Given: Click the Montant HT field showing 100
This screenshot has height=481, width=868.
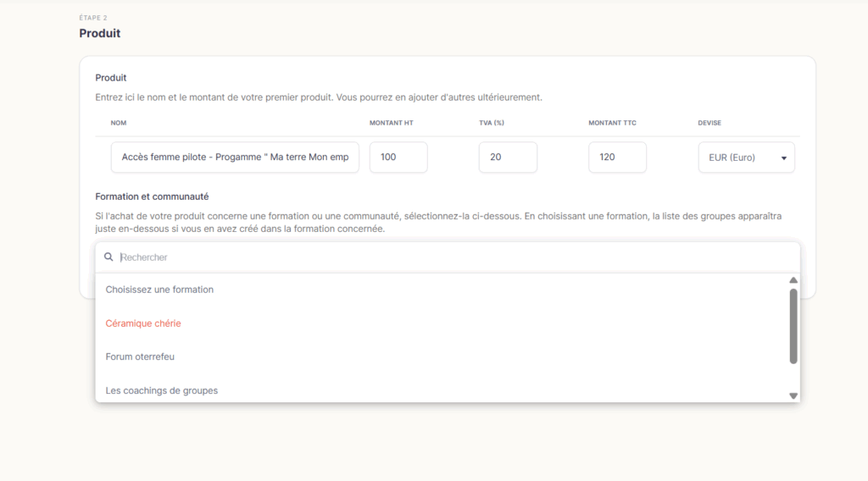Looking at the screenshot, I should coord(398,157).
